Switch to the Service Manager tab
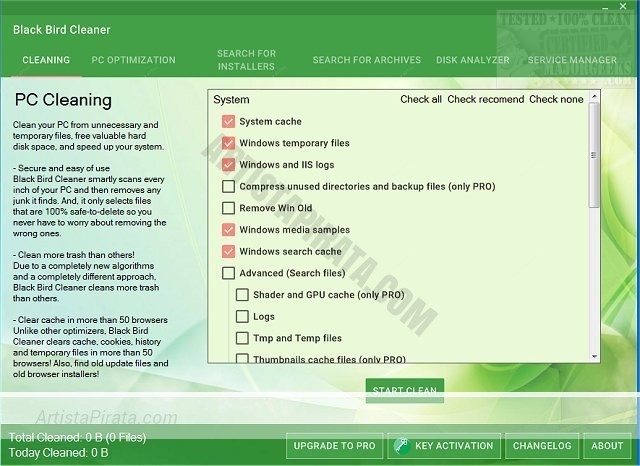Screen dimensions: 640x466 tap(572, 60)
